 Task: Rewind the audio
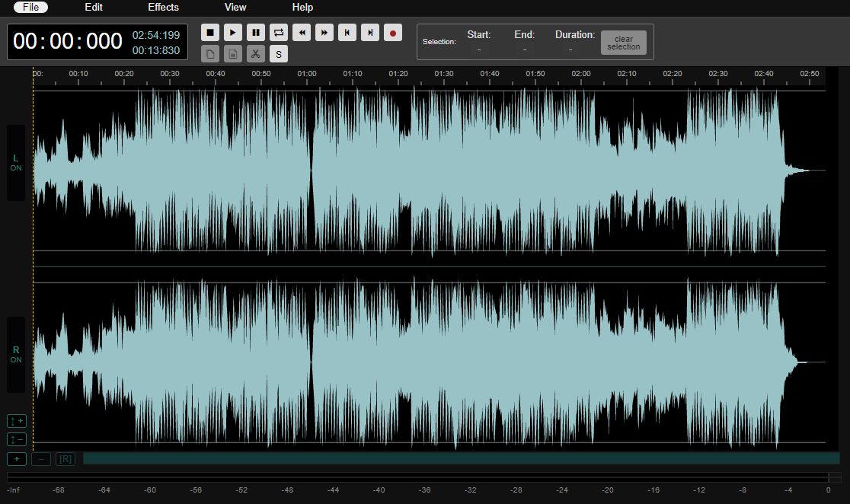tap(301, 32)
